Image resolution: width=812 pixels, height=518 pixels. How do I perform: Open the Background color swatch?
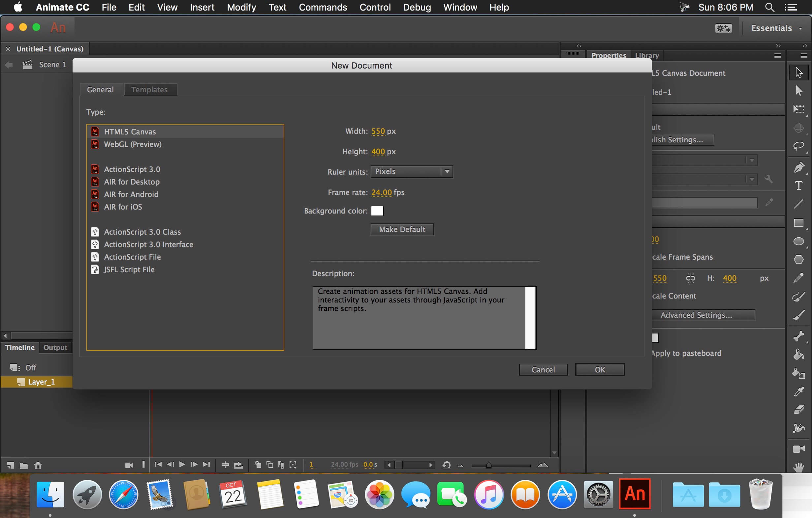pos(377,211)
